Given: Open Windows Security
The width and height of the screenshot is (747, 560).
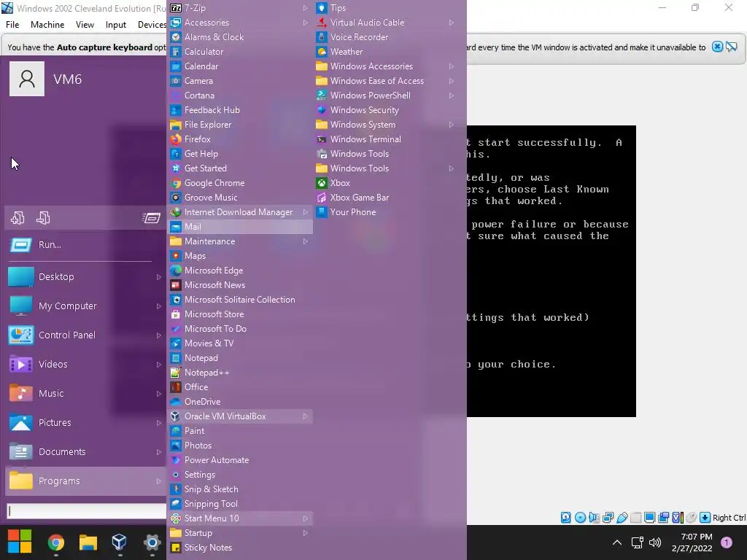Looking at the screenshot, I should (386, 110).
